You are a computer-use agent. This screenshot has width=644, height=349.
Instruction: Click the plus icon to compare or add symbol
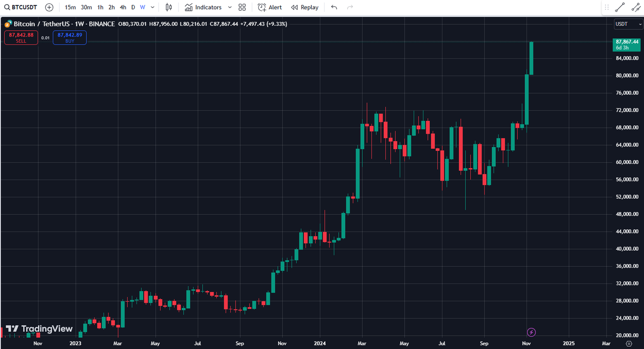[x=49, y=8]
